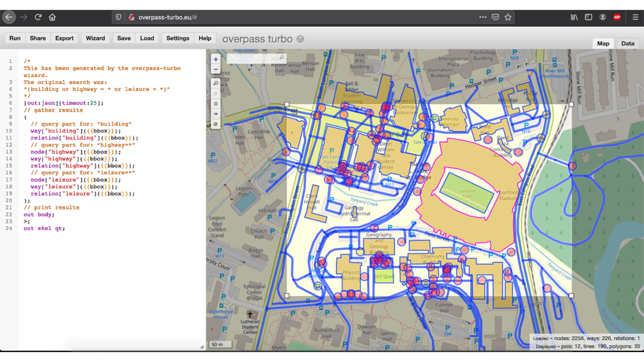Toggle the Adblock Plus extension icon

[617, 17]
